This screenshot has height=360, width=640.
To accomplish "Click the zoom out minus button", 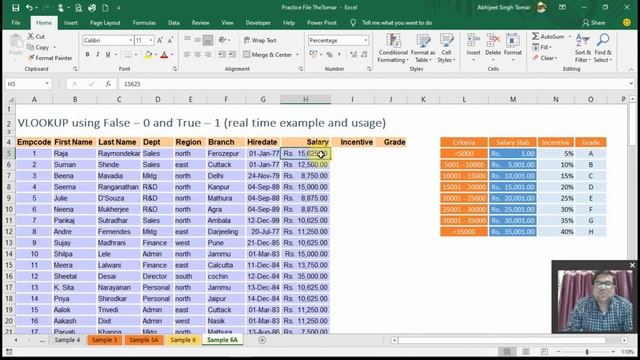I will (558, 351).
